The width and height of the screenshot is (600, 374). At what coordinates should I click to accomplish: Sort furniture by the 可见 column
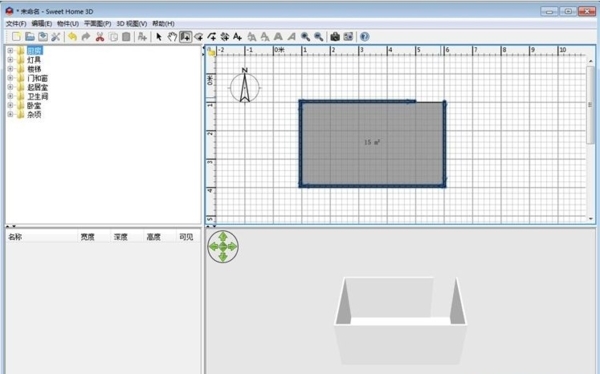pos(188,237)
